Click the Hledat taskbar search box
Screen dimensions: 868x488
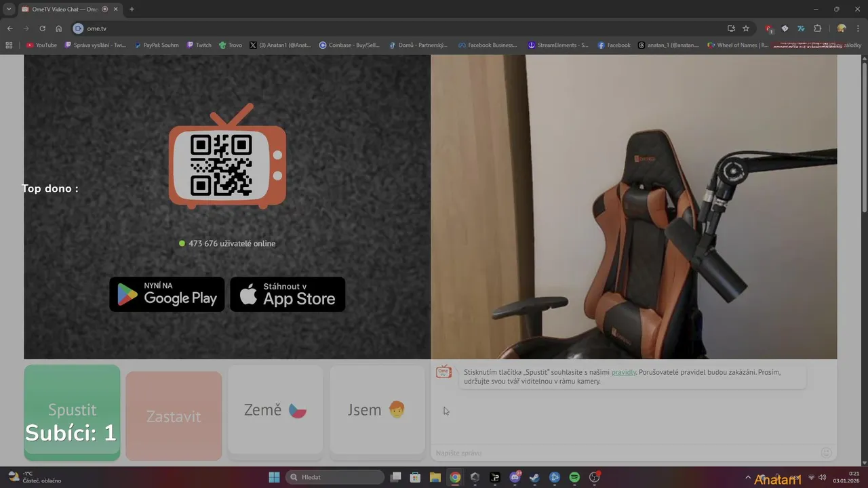(x=335, y=477)
